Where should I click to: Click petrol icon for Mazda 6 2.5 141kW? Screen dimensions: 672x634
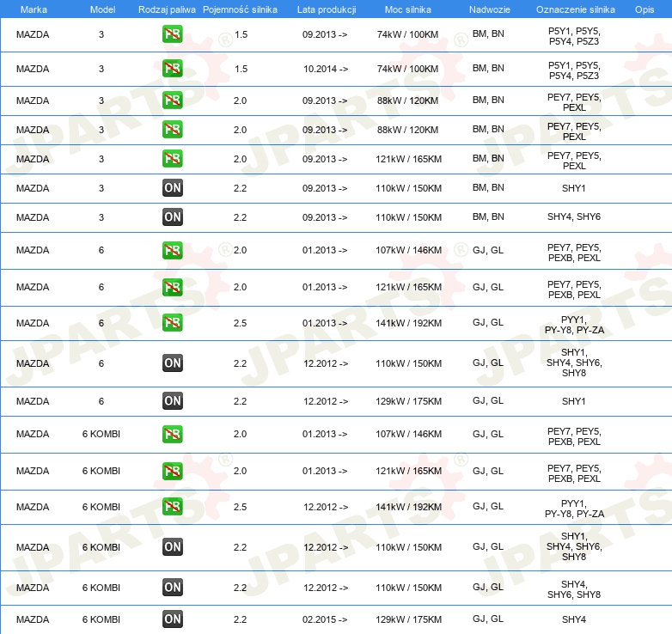tap(172, 322)
